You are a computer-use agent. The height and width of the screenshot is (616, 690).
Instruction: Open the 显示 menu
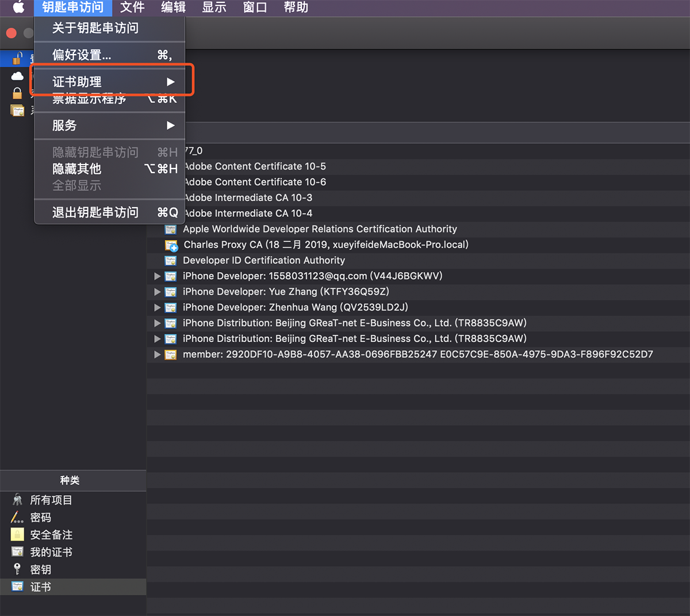coord(214,7)
